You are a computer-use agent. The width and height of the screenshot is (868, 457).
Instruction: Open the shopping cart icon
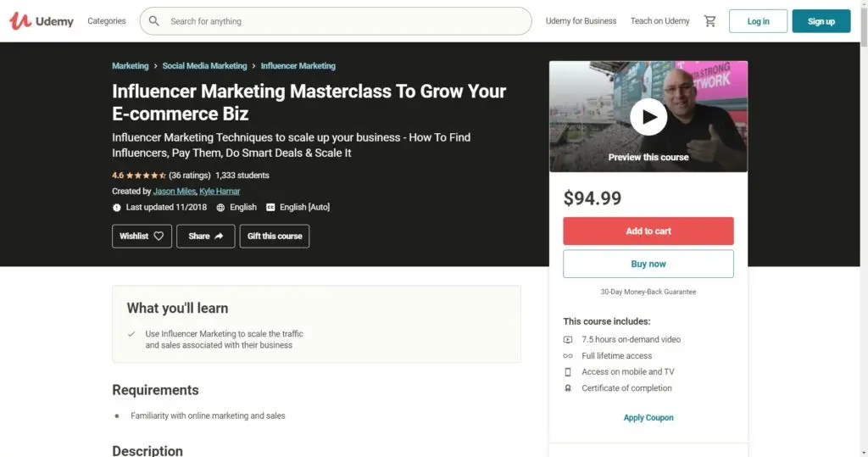coord(709,21)
